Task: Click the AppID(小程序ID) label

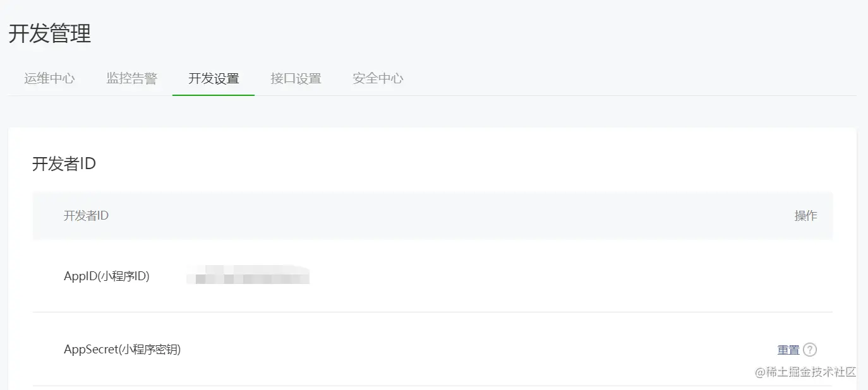Action: point(107,276)
